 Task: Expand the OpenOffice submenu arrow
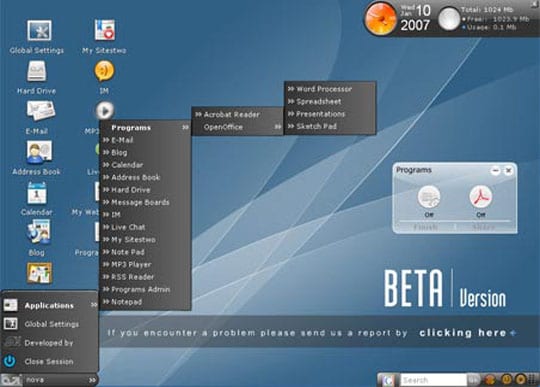click(278, 127)
